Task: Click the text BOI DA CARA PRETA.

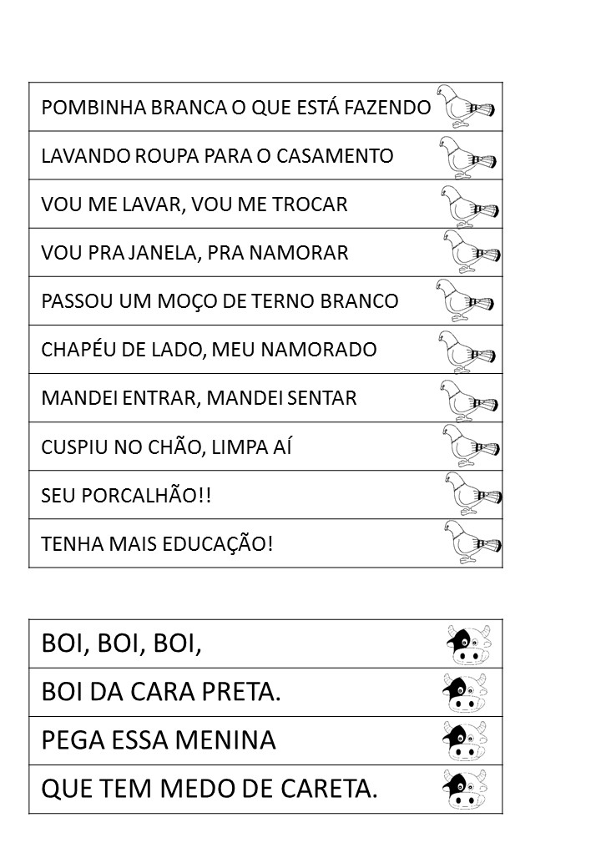Action: 160,693
